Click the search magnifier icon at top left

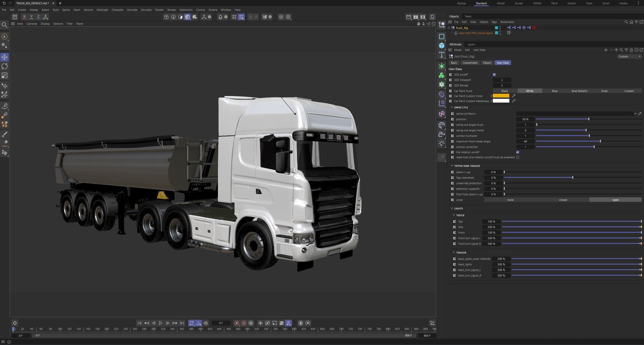click(x=4, y=25)
